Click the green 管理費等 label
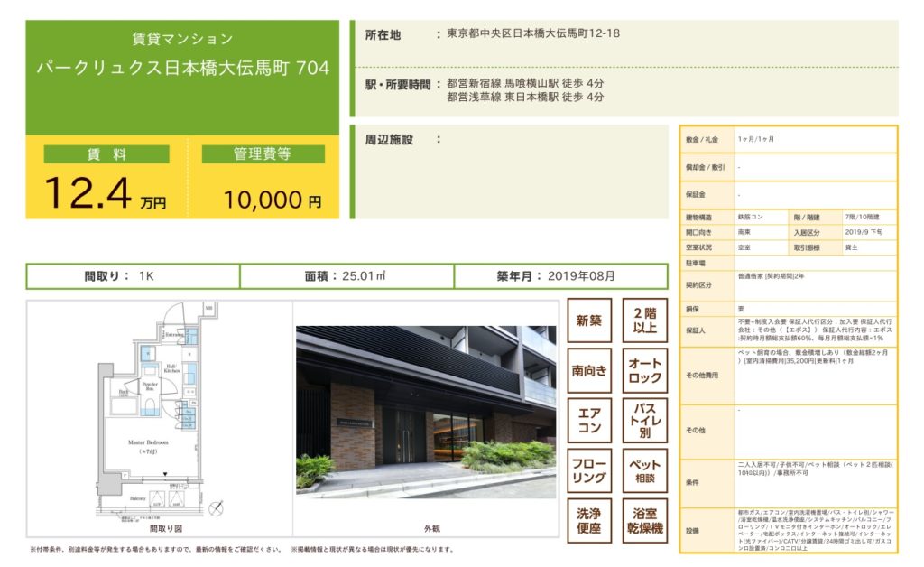 263,154
